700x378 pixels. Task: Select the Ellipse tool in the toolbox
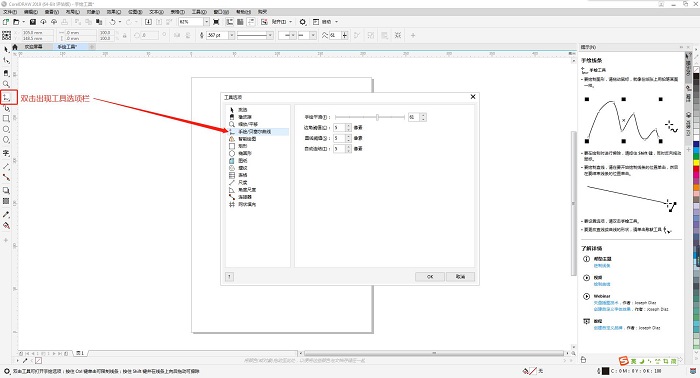click(x=6, y=129)
